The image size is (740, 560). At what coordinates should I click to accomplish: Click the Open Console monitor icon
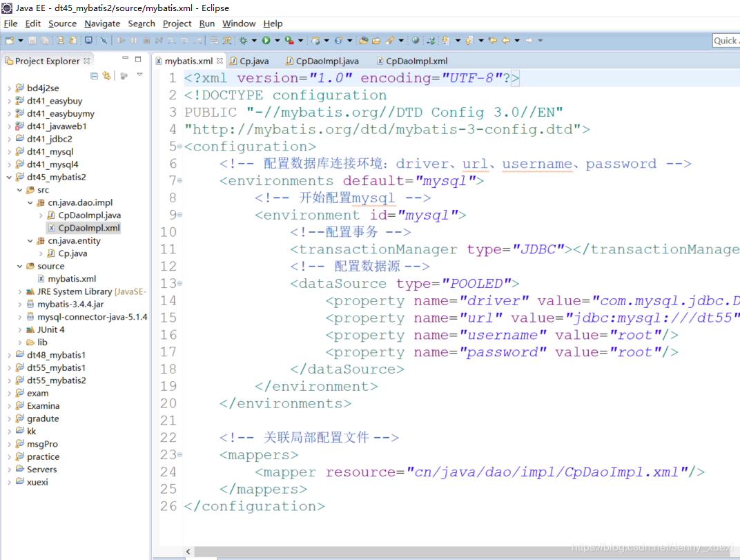click(x=88, y=41)
